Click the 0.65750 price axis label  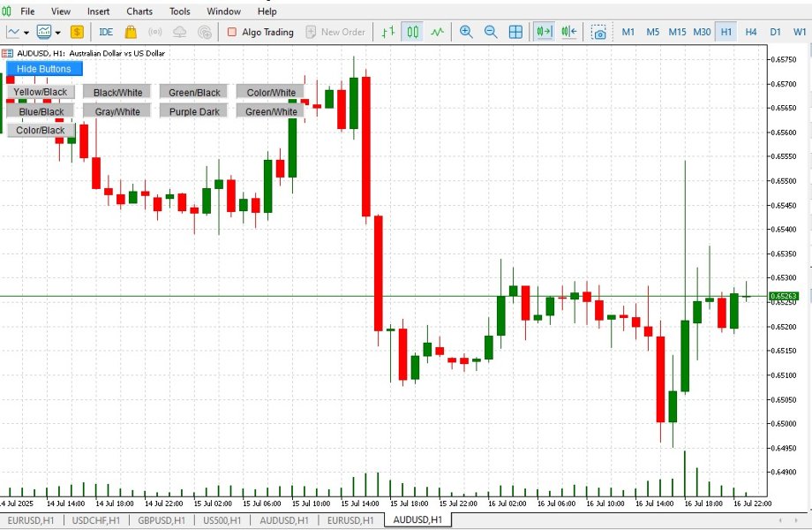(x=784, y=59)
